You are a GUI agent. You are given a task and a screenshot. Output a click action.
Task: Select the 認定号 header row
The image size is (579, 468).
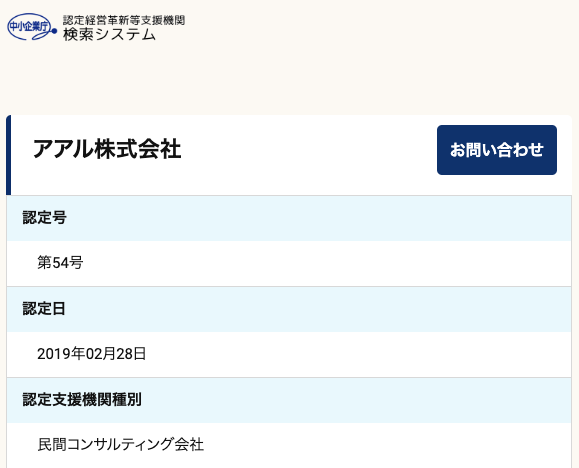pos(289,218)
